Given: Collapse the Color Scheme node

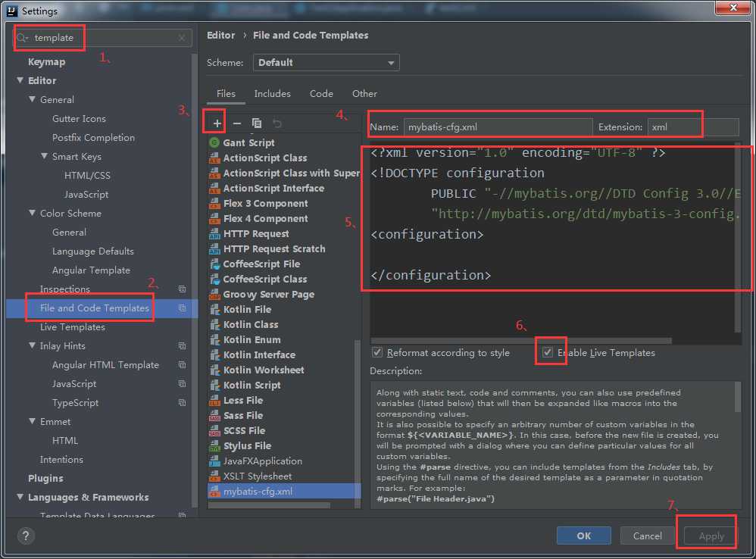Looking at the screenshot, I should pyautogui.click(x=32, y=213).
